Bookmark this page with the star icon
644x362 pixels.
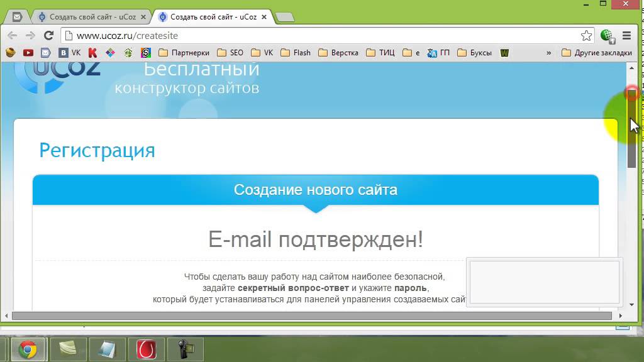(586, 36)
